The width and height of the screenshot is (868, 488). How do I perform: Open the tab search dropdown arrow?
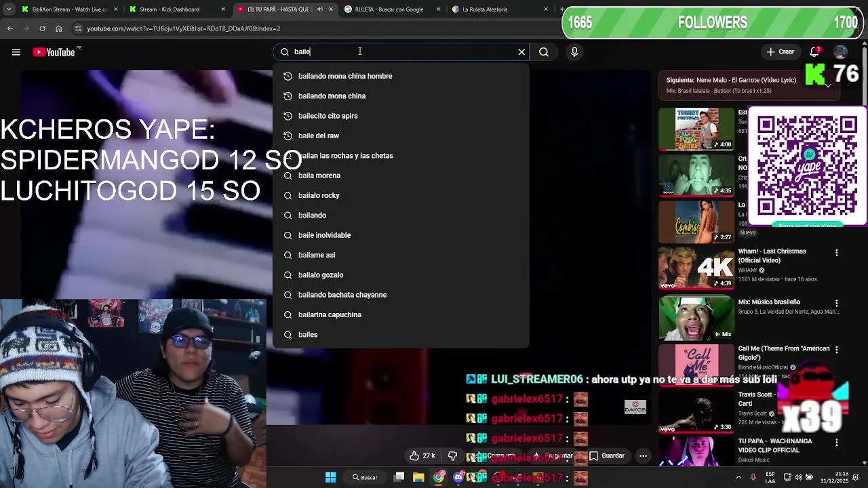click(8, 9)
